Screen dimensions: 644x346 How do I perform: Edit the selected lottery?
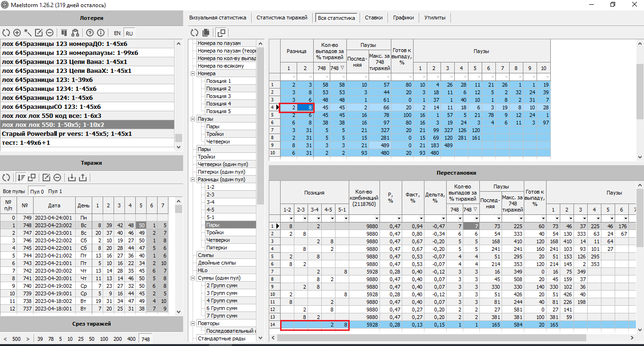coord(39,33)
